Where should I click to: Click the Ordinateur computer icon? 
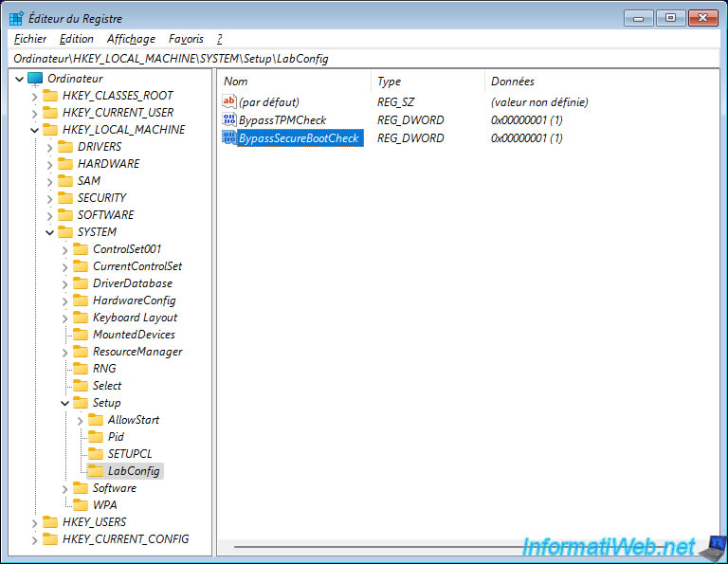coord(35,79)
